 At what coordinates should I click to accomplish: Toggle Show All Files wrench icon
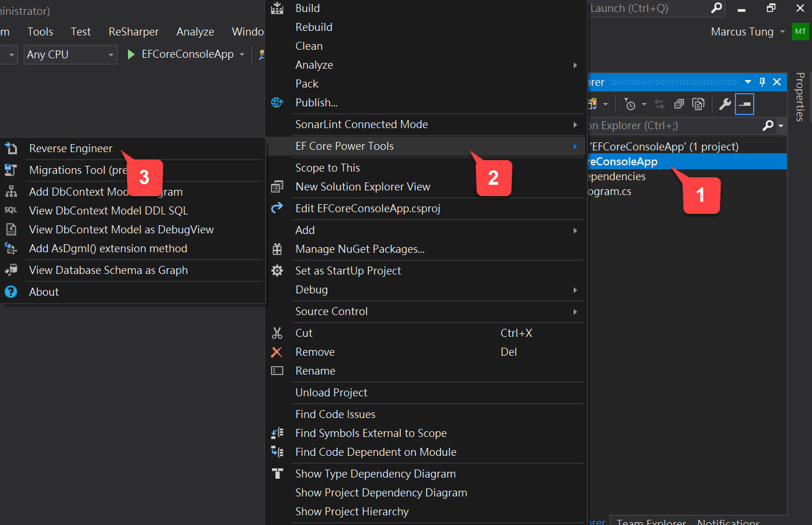tap(725, 104)
